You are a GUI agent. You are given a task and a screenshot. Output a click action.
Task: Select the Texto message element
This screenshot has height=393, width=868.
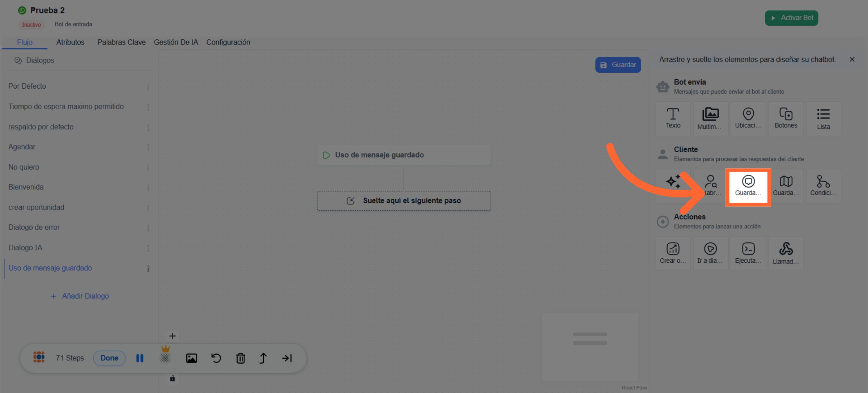coord(673,118)
